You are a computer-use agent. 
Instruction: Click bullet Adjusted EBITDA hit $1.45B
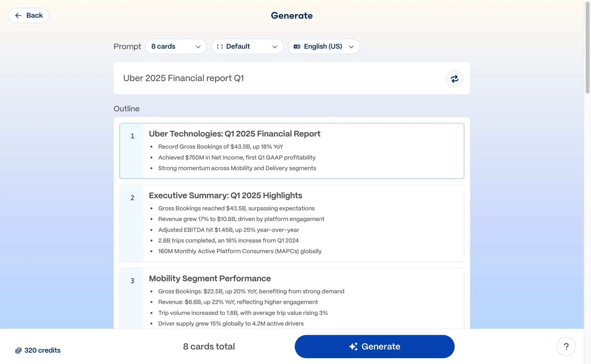[x=228, y=230]
